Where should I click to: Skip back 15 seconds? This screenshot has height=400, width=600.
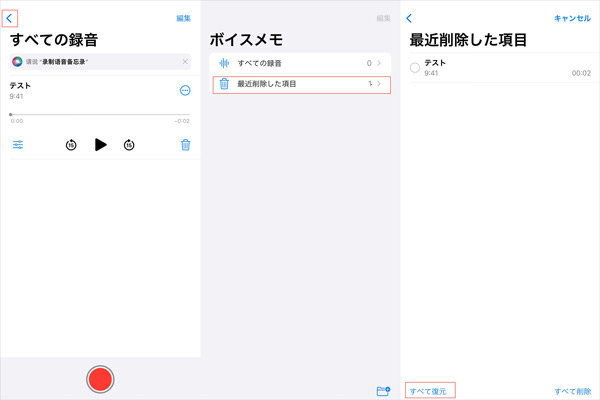pos(71,145)
